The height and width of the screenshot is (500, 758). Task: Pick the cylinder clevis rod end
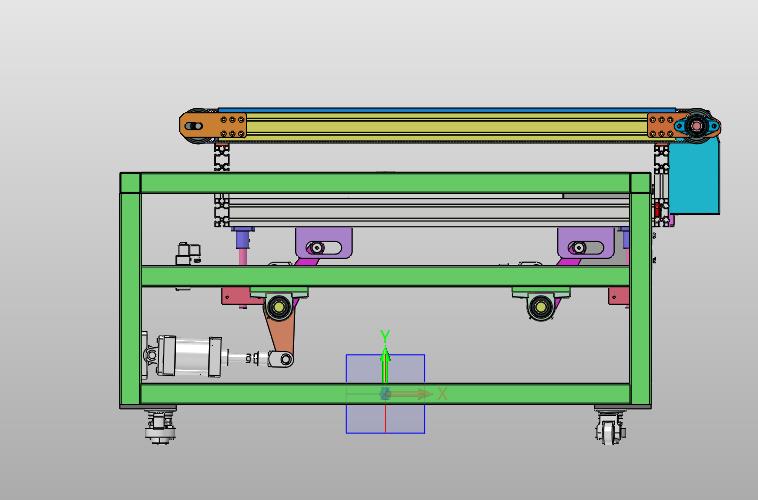[x=280, y=359]
